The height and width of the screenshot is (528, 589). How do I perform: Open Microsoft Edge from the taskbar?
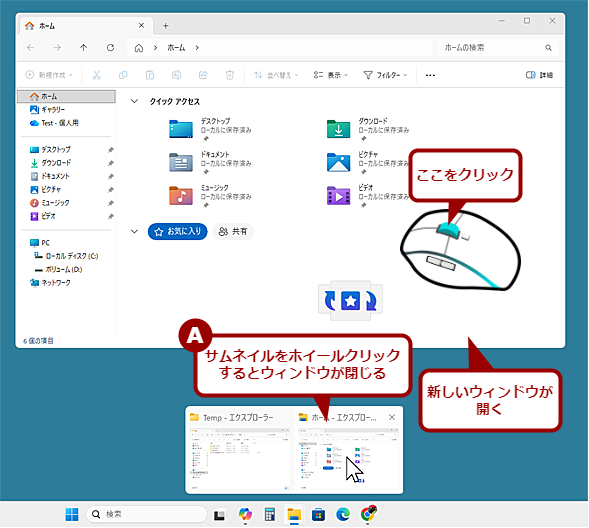343,514
